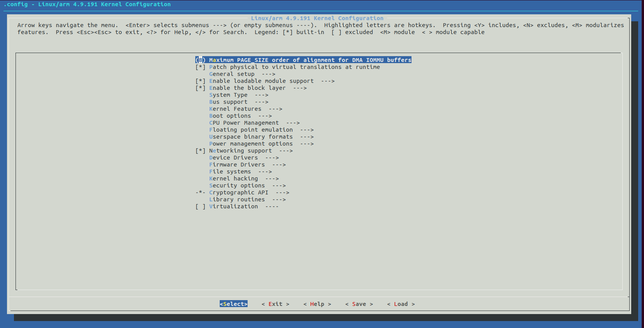
Task: Click the Save button
Action: (359, 304)
